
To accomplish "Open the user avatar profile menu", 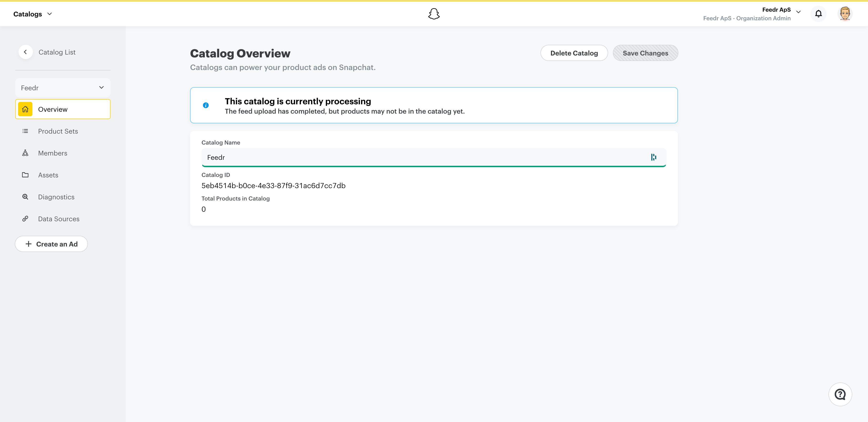I will [x=845, y=14].
